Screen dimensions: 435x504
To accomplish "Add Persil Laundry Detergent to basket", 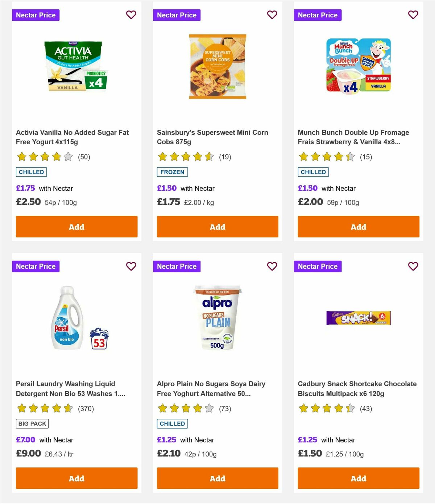I will [76, 478].
